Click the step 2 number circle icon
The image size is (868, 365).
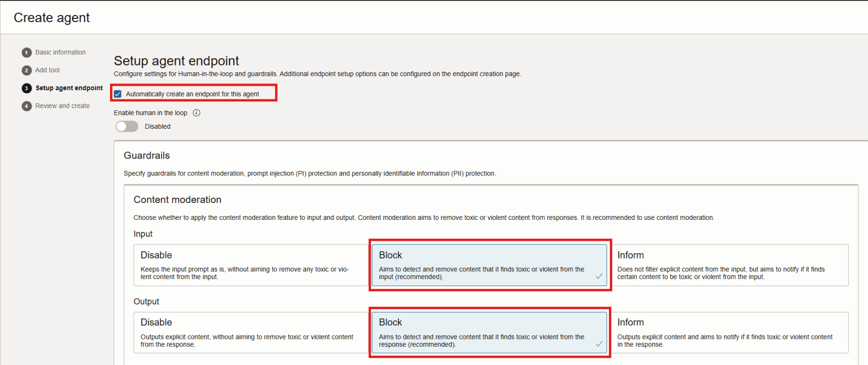coord(27,70)
